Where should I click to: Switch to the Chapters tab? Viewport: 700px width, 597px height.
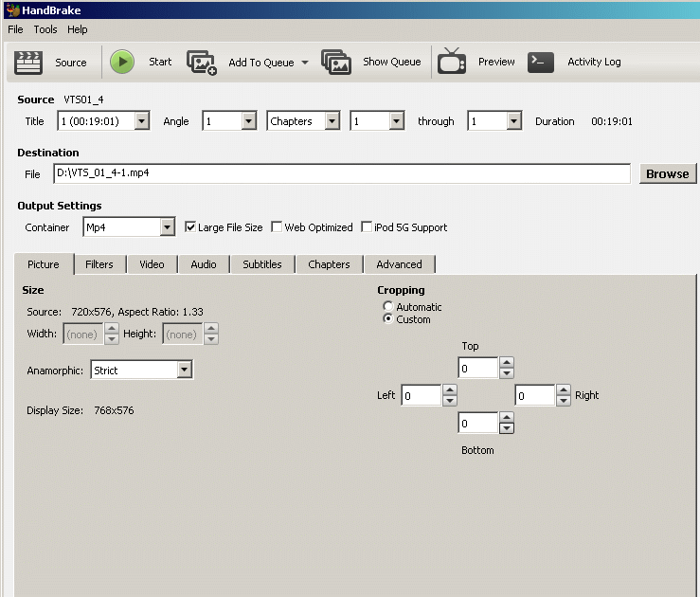click(329, 264)
